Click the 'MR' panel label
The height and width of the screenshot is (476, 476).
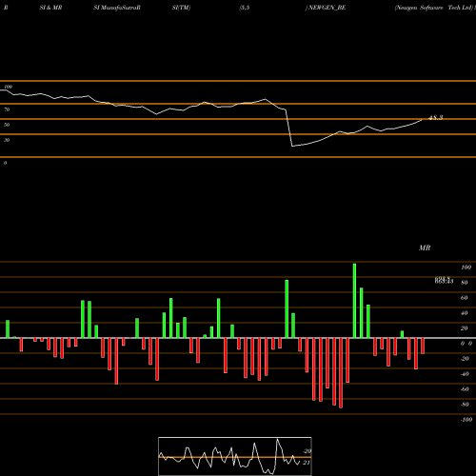(425, 248)
